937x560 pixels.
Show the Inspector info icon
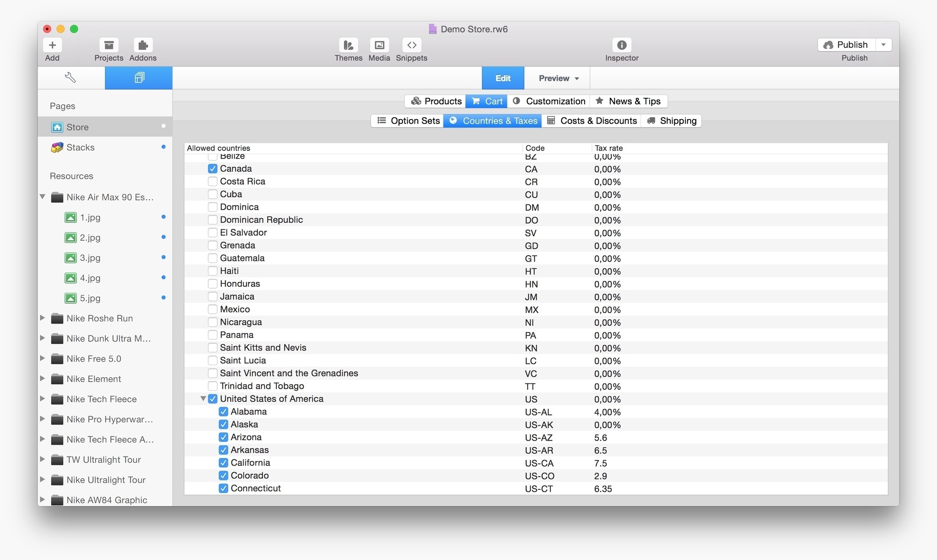tap(621, 45)
